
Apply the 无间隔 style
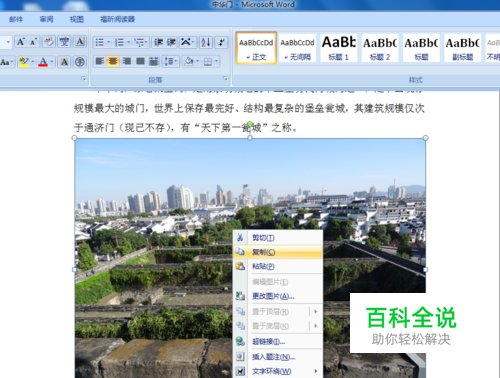pyautogui.click(x=297, y=48)
